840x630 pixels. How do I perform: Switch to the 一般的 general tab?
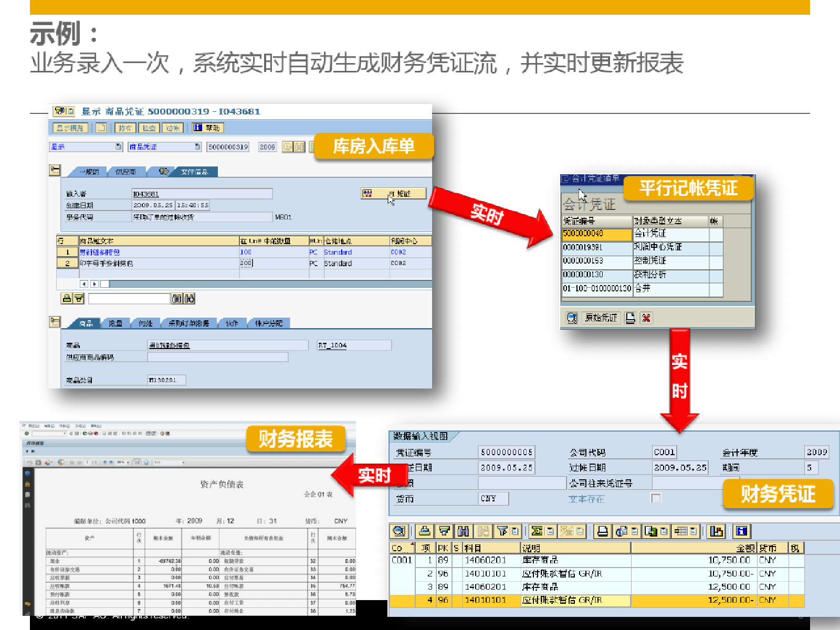coord(89,172)
